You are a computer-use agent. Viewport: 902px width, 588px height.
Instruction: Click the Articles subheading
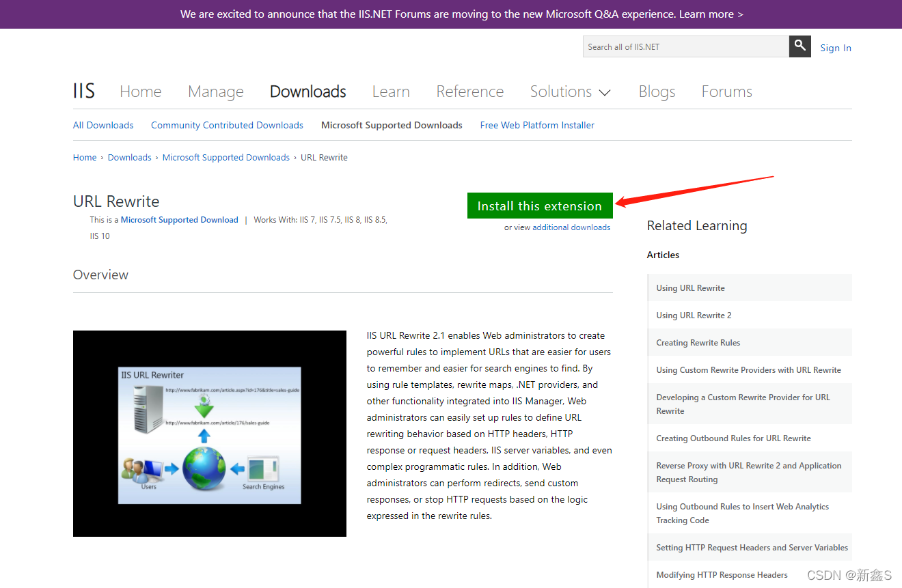click(663, 255)
